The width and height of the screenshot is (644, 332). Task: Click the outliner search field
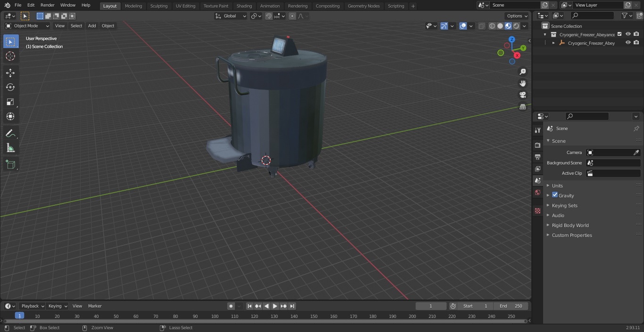pyautogui.click(x=592, y=16)
